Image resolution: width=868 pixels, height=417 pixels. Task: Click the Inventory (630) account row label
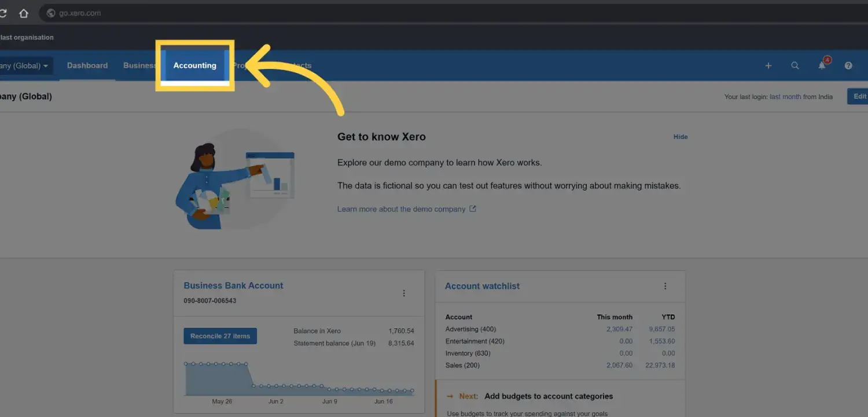tap(468, 353)
